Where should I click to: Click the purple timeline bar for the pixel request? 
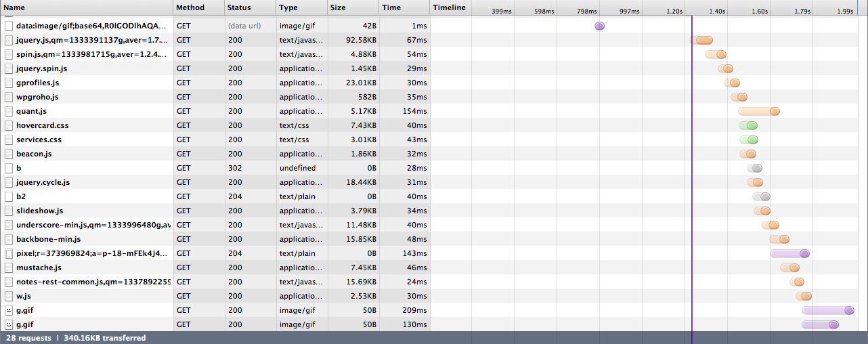789,253
